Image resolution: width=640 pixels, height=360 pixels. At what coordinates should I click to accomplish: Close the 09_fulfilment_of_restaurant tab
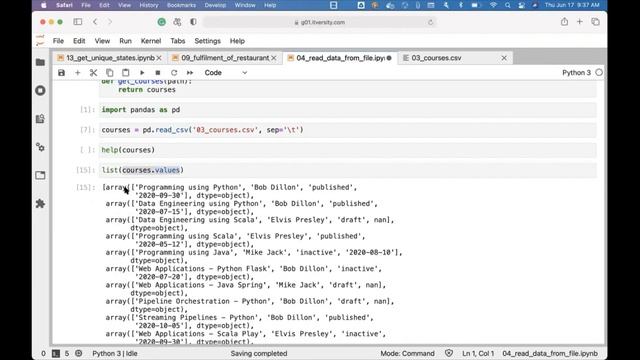point(274,58)
